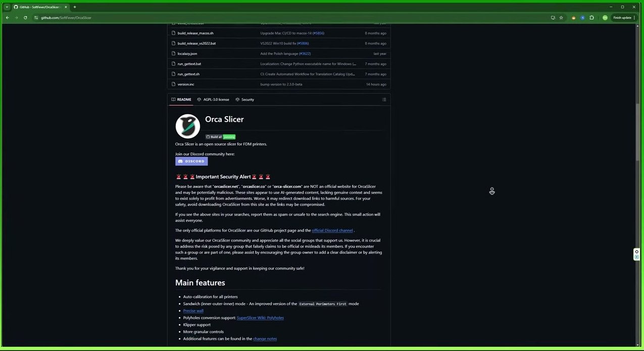Reload the current page
Image resolution: width=644 pixels, height=351 pixels.
[x=25, y=18]
